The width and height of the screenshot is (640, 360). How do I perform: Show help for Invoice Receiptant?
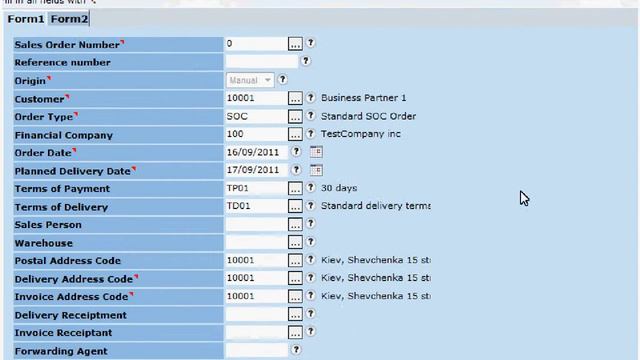point(311,331)
